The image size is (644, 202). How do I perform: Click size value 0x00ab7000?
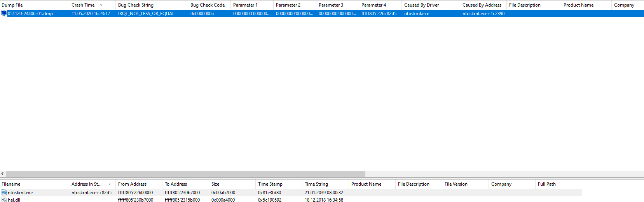[x=223, y=193]
